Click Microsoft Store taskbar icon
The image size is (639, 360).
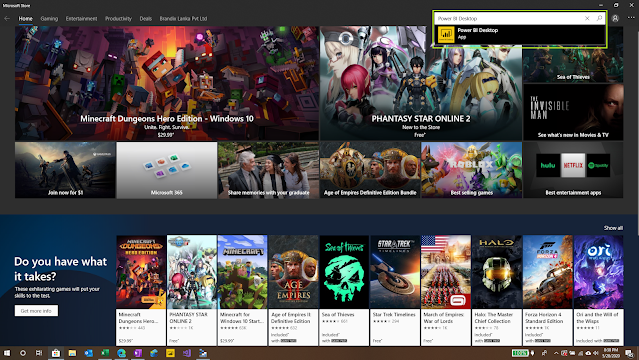click(x=56, y=353)
